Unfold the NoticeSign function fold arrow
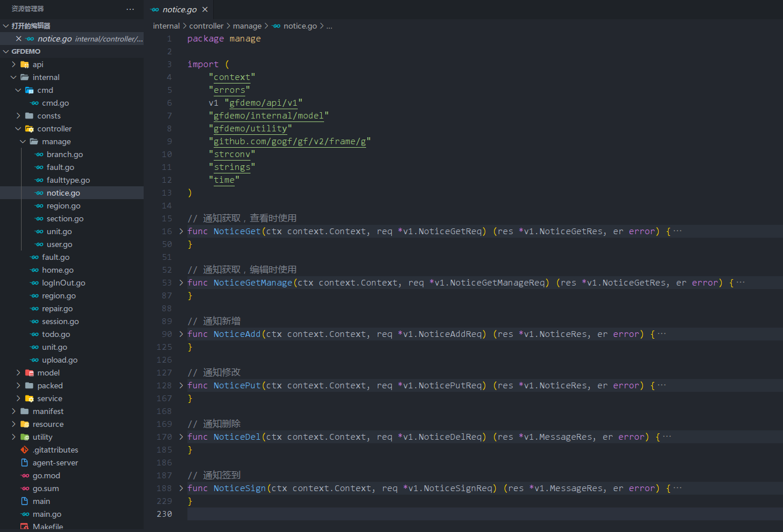This screenshot has width=783, height=532. [181, 488]
